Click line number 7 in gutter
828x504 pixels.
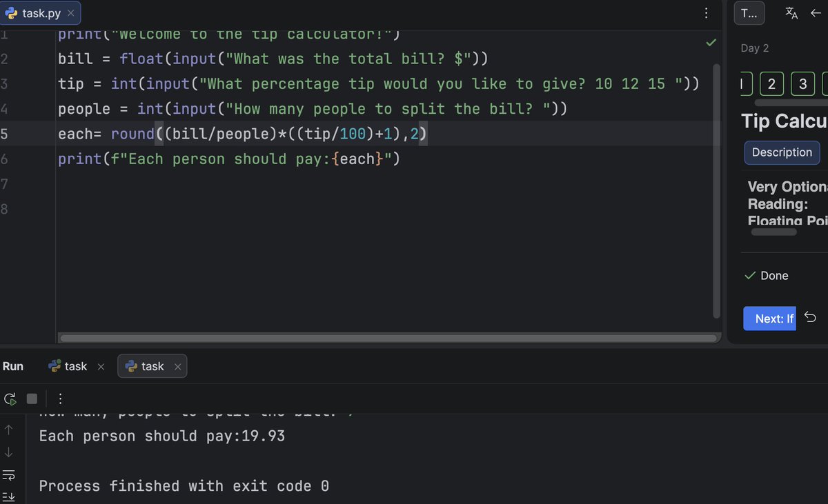(x=4, y=183)
